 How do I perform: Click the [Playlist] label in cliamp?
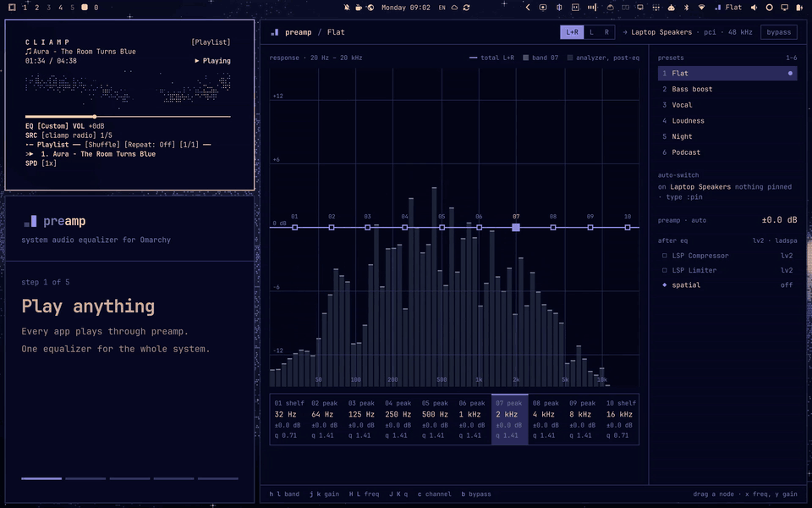point(211,42)
